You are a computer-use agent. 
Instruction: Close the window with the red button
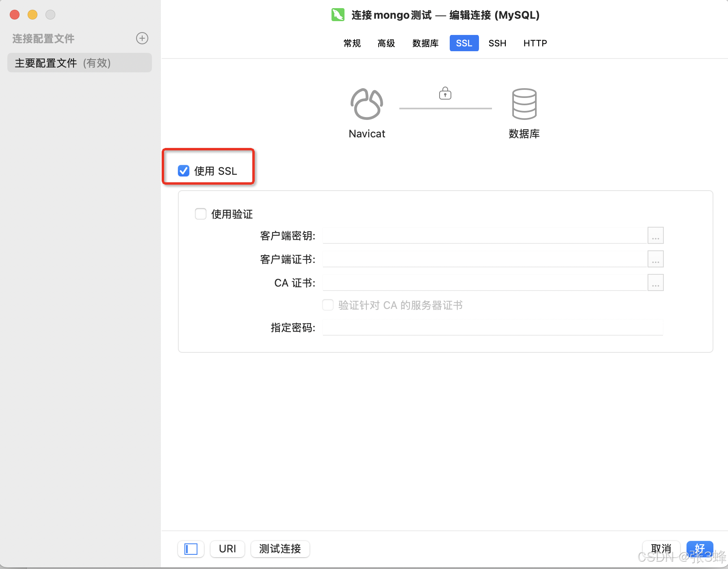click(15, 15)
